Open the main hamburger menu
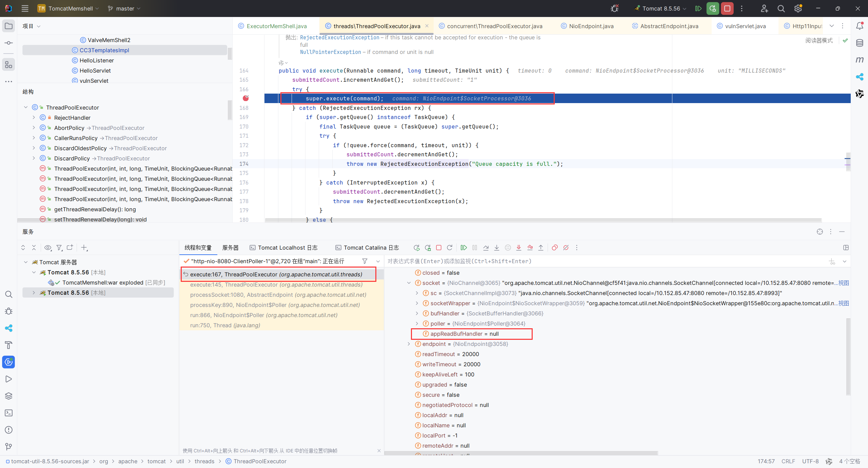This screenshot has width=868, height=468. [x=25, y=8]
